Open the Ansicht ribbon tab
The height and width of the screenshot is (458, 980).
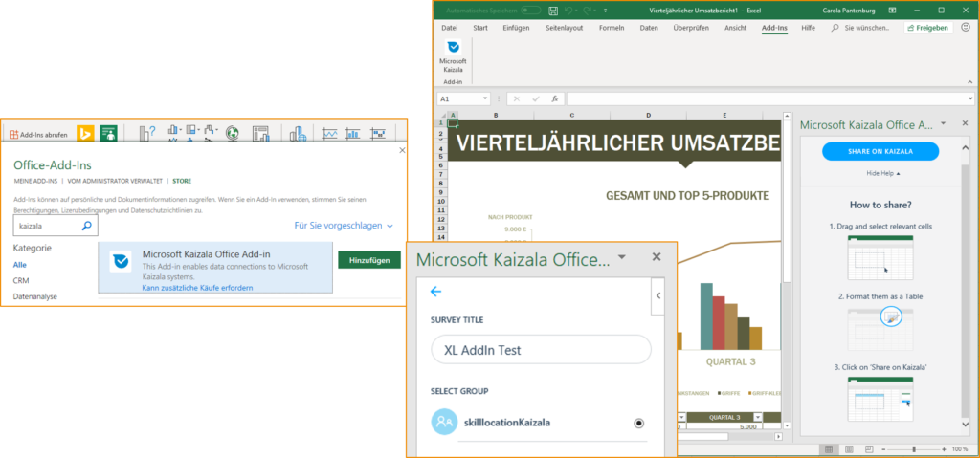point(736,28)
